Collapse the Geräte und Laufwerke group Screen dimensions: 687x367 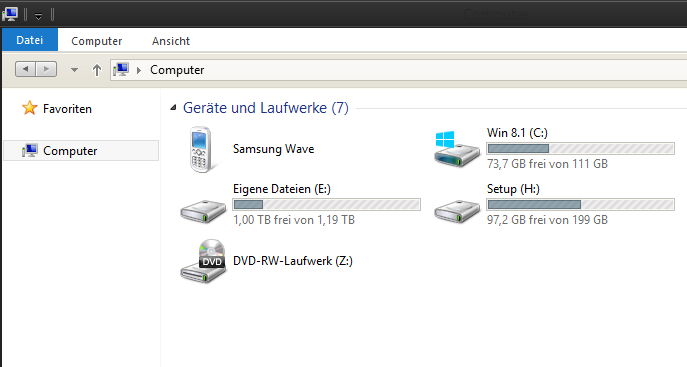click(174, 107)
